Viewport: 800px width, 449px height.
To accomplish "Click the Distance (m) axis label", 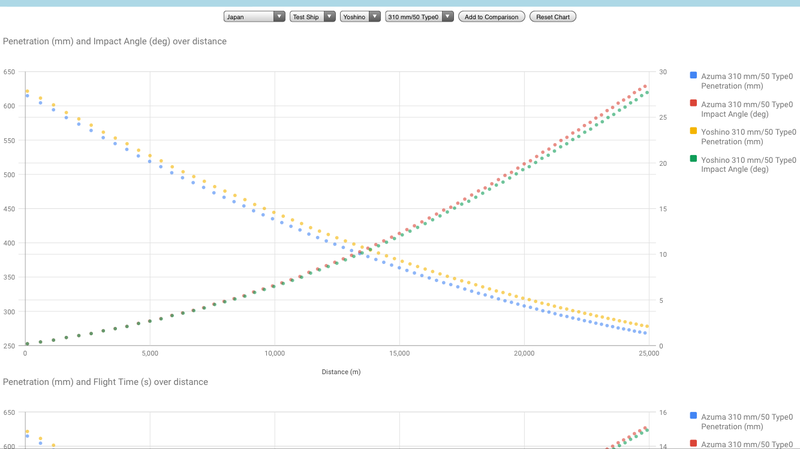I will coord(341,372).
